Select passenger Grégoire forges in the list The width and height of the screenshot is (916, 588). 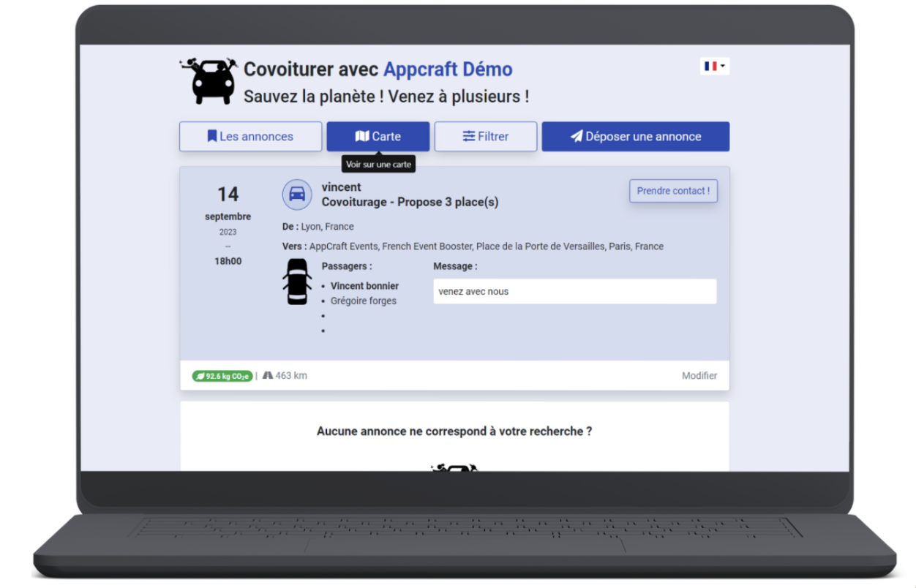(x=363, y=301)
